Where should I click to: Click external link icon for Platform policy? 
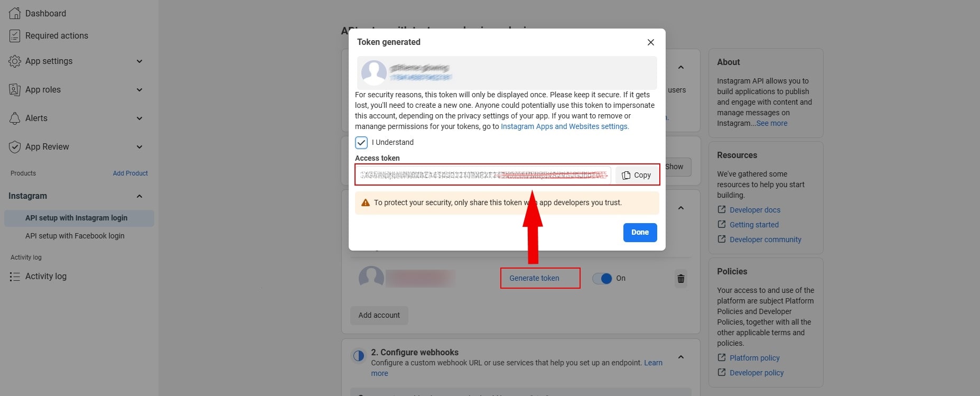tap(722, 357)
